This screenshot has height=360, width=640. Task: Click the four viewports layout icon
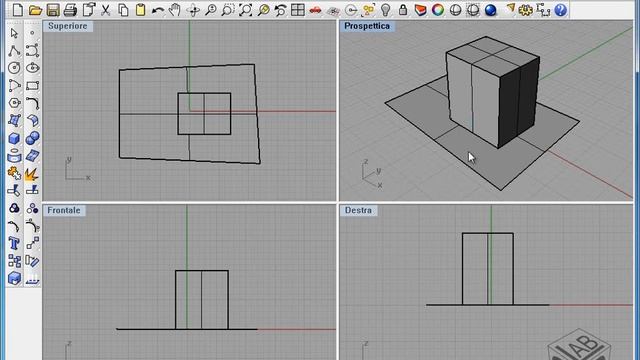(x=298, y=9)
